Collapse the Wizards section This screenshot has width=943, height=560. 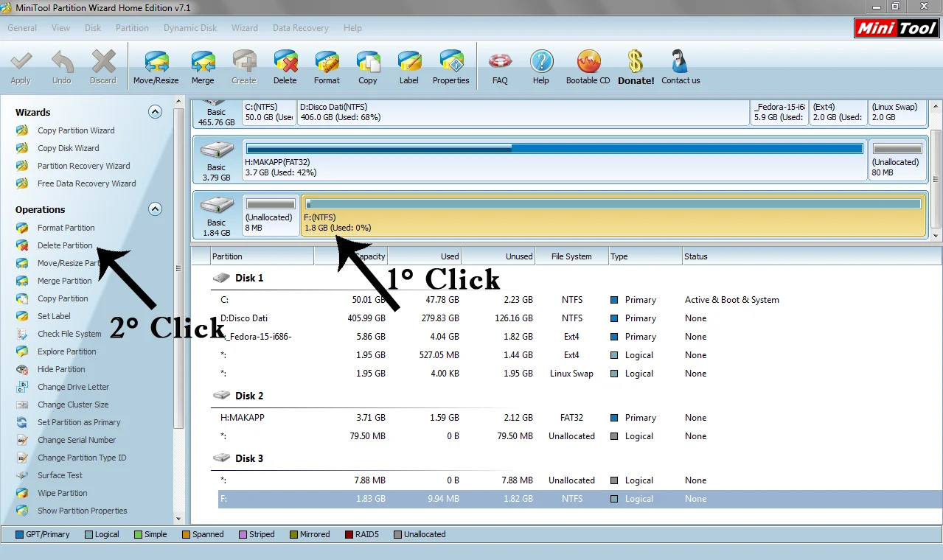155,112
